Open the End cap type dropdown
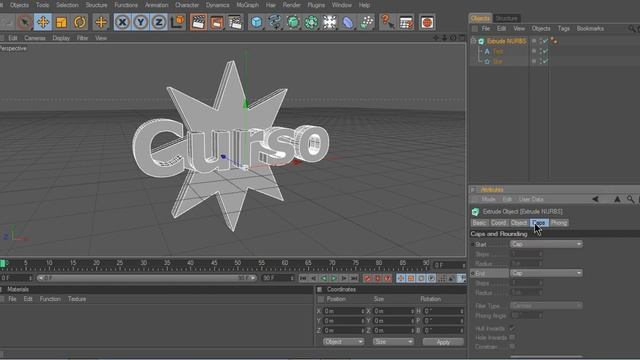 (x=546, y=273)
